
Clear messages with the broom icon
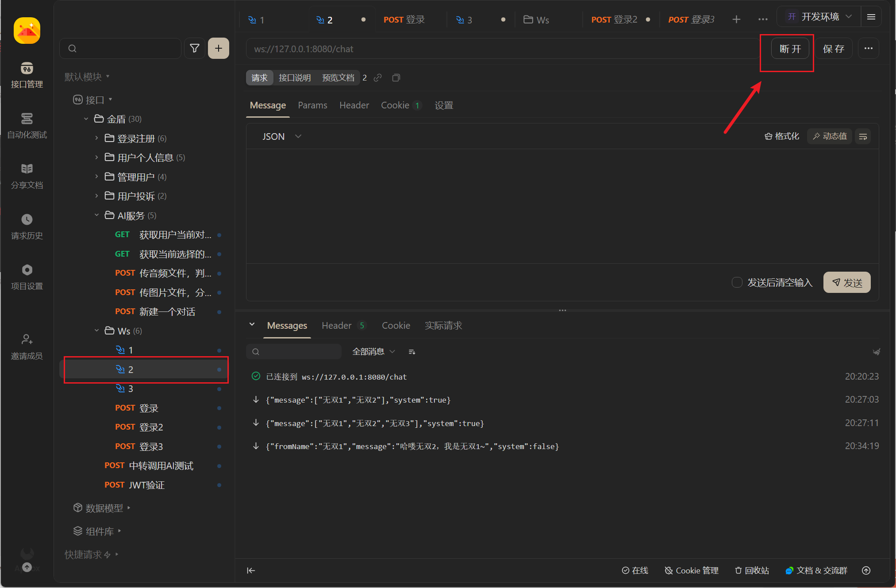876,352
